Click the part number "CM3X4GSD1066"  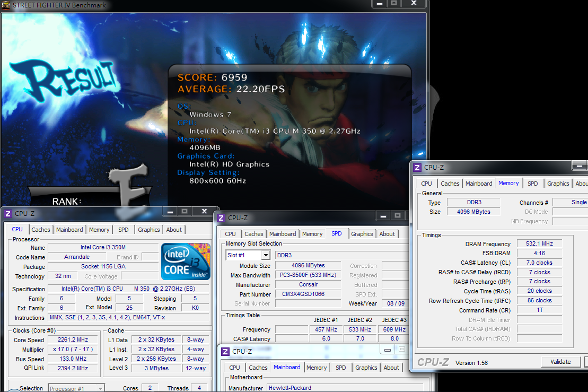(308, 294)
